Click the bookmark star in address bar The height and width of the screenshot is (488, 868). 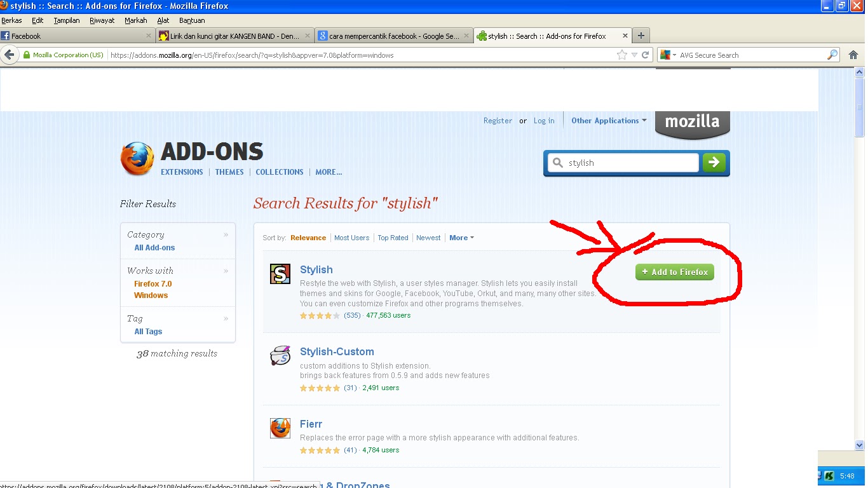[622, 55]
